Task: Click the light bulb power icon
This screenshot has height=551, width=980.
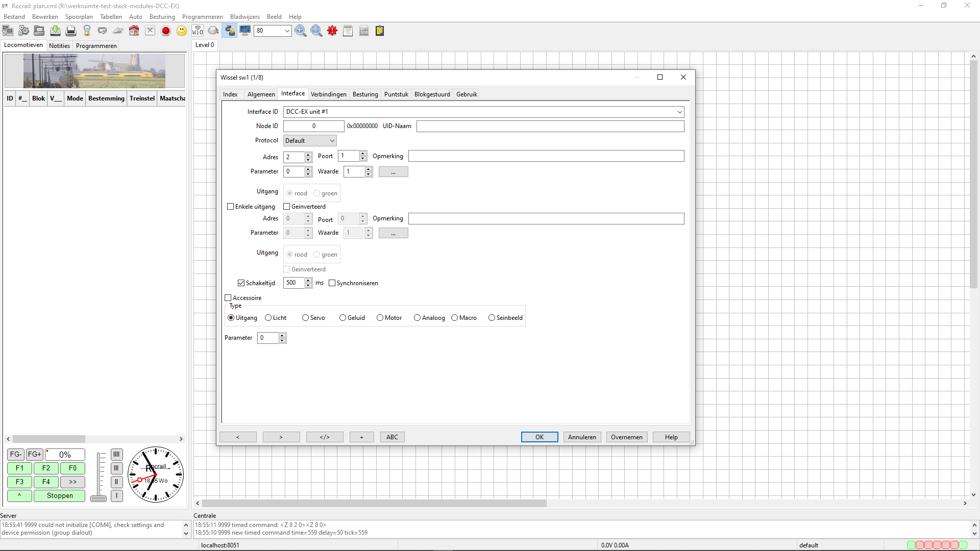Action: click(87, 31)
